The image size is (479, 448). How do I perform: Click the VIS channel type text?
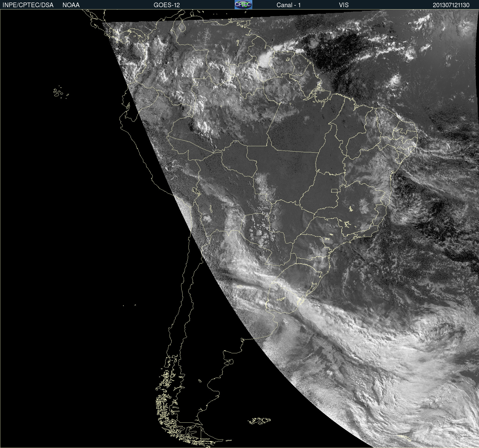click(x=344, y=5)
